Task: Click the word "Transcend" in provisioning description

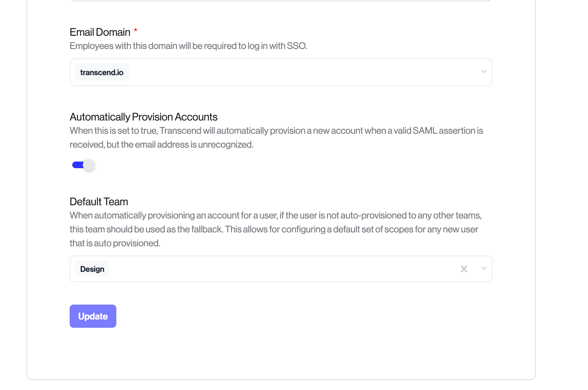Action: click(180, 131)
